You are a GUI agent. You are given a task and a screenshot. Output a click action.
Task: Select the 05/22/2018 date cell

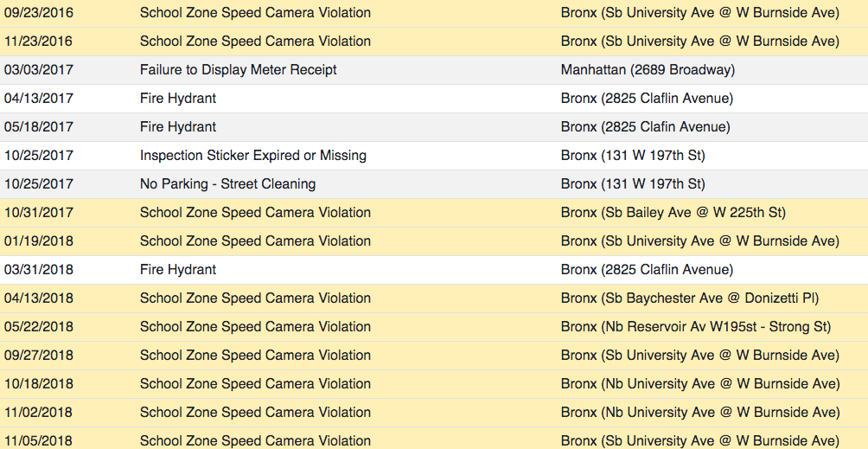coord(38,327)
